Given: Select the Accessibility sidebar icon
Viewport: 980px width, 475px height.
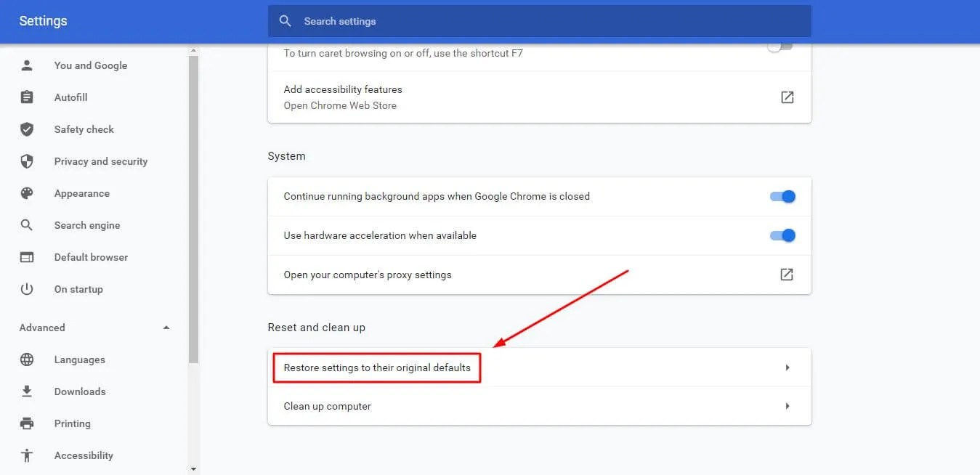Looking at the screenshot, I should tap(27, 455).
